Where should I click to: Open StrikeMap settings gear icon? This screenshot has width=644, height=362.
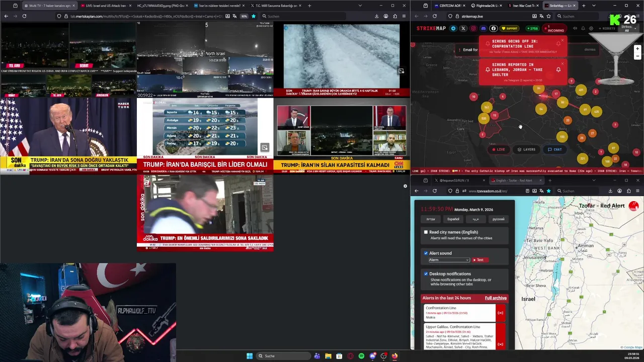[x=591, y=28]
